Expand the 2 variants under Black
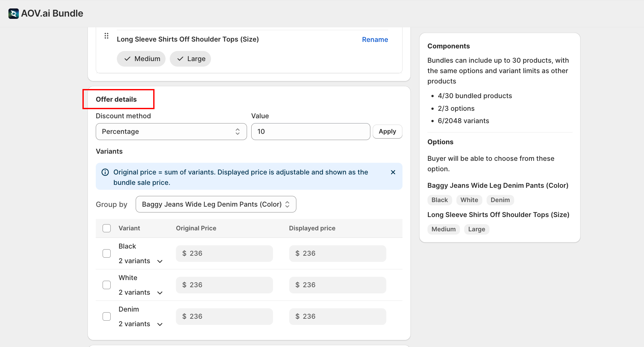Viewport: 644px width, 347px height. (141, 261)
